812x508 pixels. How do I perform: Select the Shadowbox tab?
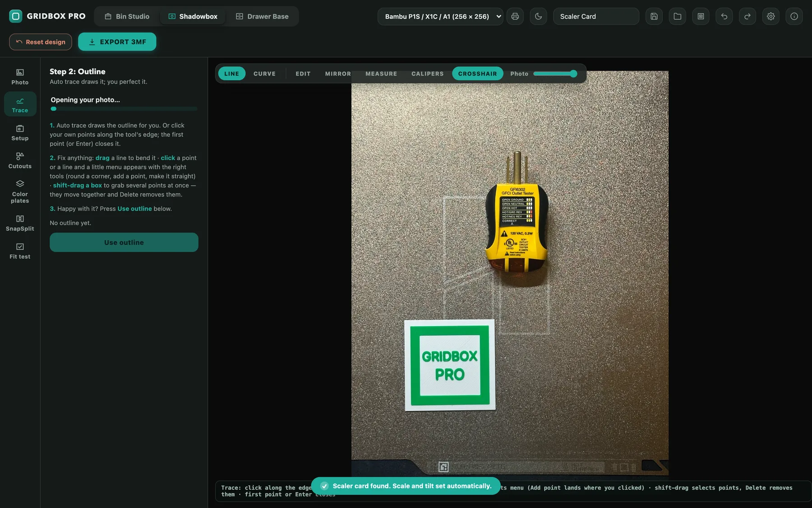tap(193, 16)
